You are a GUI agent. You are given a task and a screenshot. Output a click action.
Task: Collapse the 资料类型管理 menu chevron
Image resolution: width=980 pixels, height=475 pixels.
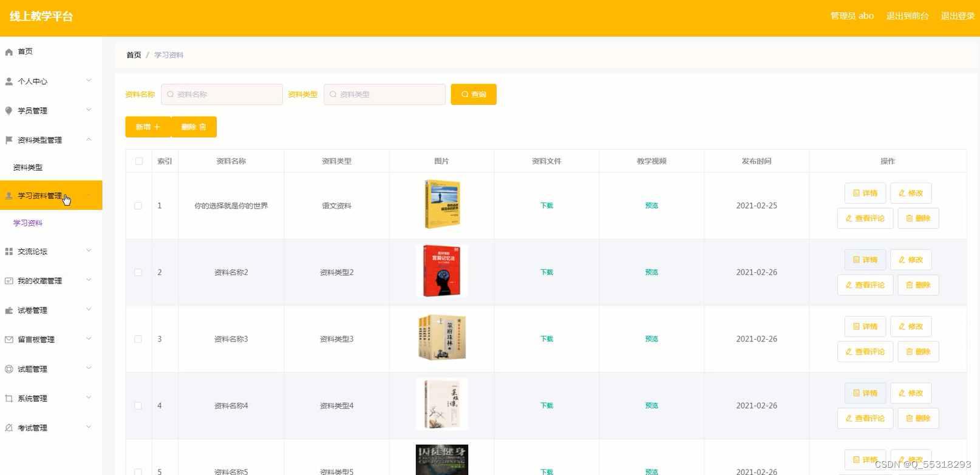[x=89, y=140]
